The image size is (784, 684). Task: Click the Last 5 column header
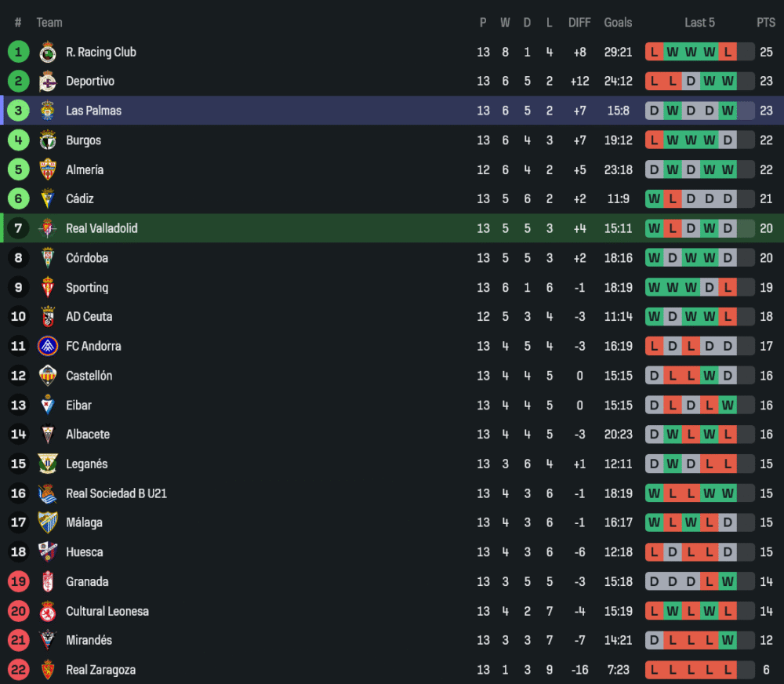pos(699,23)
